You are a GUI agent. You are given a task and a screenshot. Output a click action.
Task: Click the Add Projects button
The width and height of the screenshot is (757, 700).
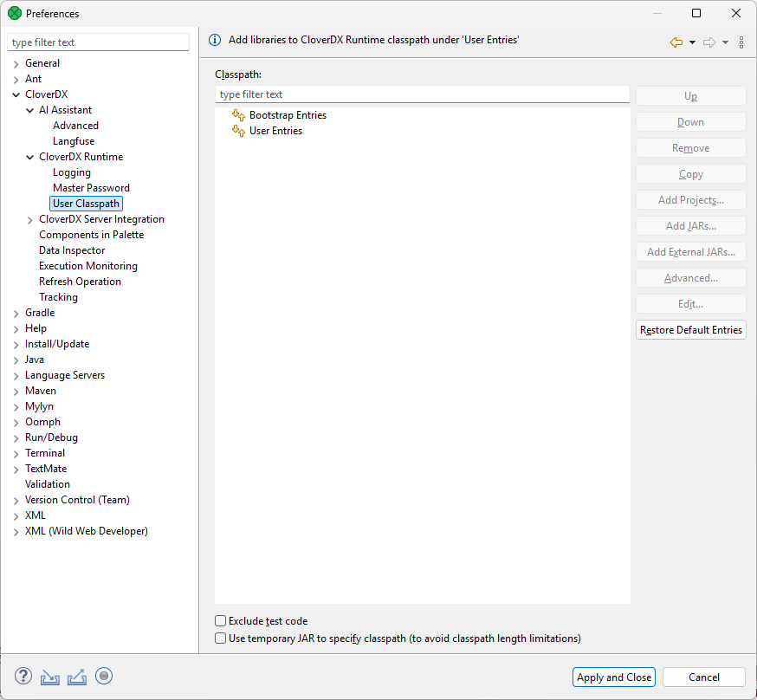pyautogui.click(x=691, y=200)
